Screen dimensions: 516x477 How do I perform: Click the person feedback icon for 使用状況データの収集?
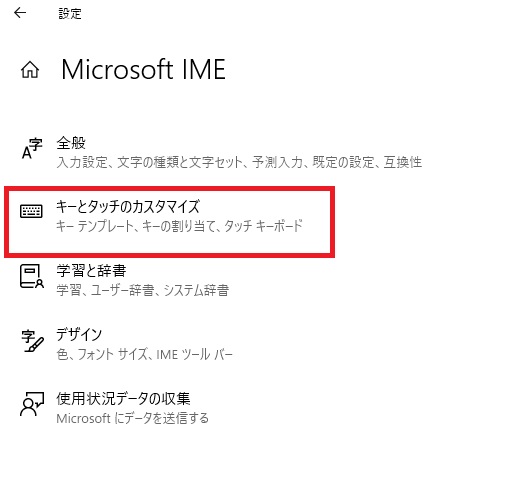32,404
